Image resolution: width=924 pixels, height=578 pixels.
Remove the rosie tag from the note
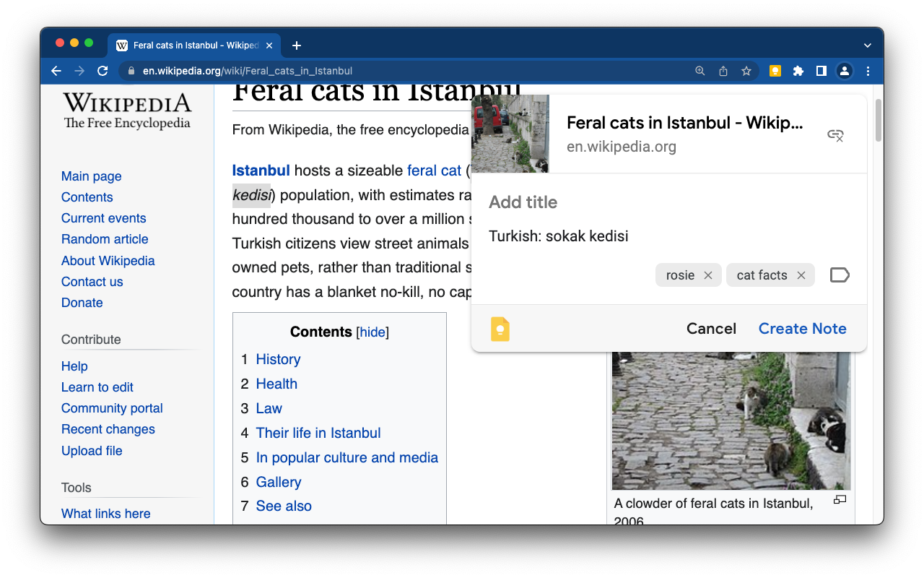coord(708,275)
